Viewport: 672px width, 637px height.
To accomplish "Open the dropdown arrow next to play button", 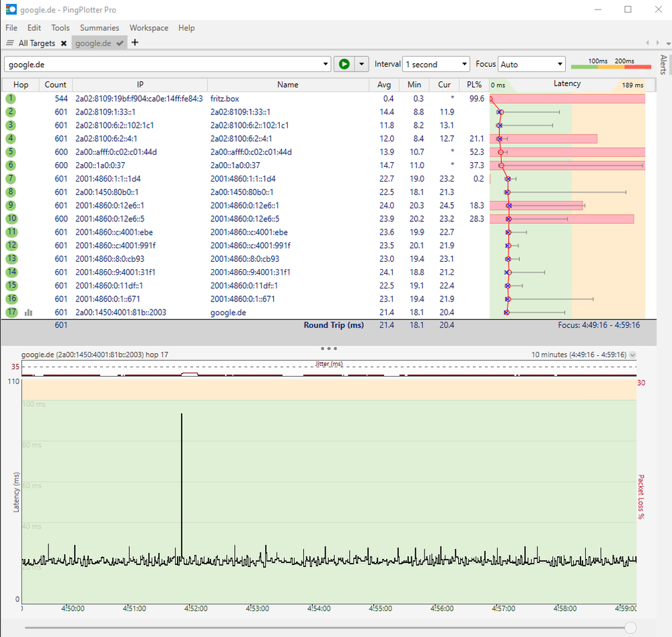I will 362,65.
